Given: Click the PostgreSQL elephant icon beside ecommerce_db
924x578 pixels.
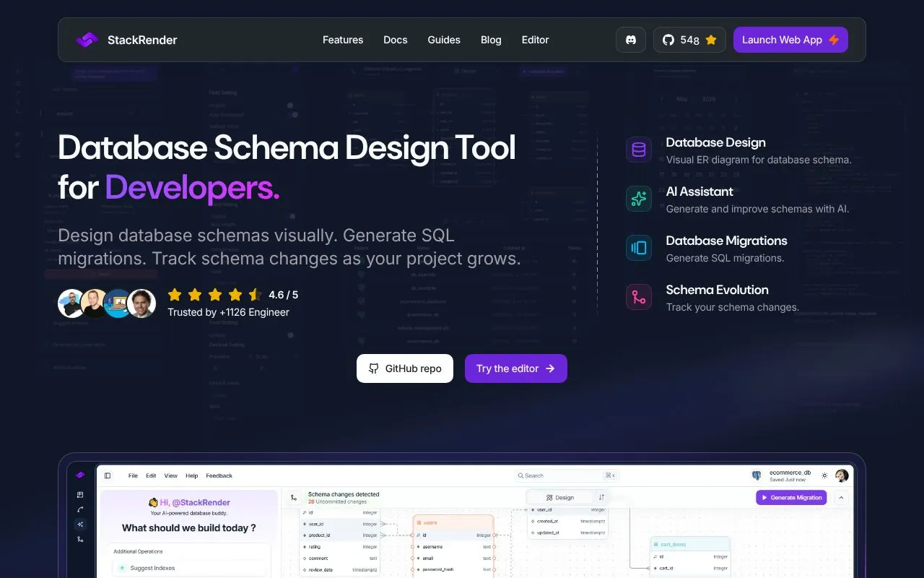Looking at the screenshot, I should [x=757, y=475].
